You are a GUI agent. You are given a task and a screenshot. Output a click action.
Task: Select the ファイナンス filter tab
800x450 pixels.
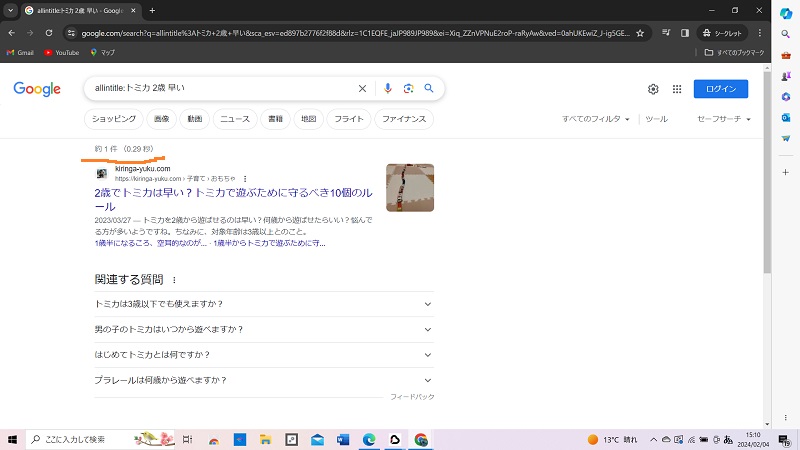(404, 119)
